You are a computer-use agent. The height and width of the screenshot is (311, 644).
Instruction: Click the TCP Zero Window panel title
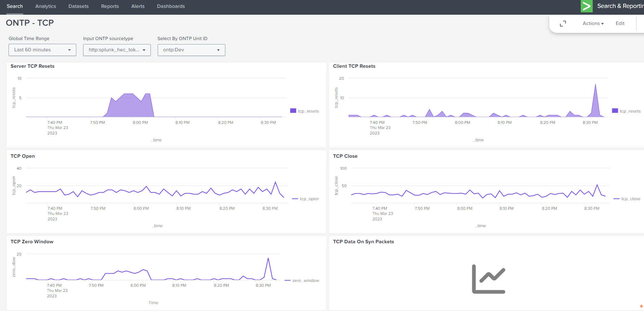coord(32,242)
